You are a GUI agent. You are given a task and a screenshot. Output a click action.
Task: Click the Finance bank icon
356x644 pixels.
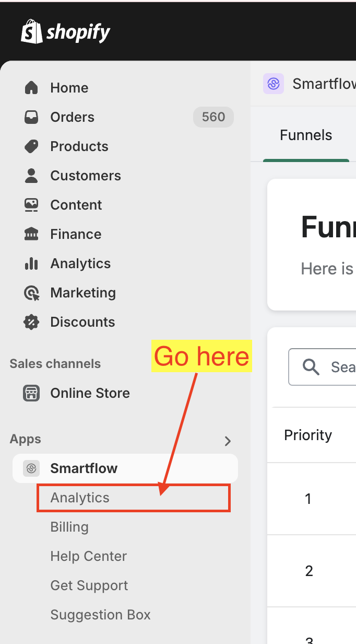point(31,234)
